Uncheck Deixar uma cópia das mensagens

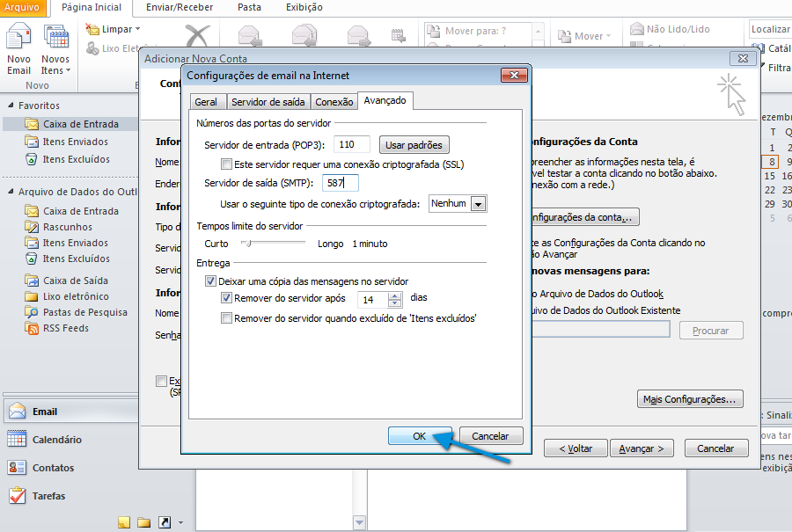[x=210, y=281]
